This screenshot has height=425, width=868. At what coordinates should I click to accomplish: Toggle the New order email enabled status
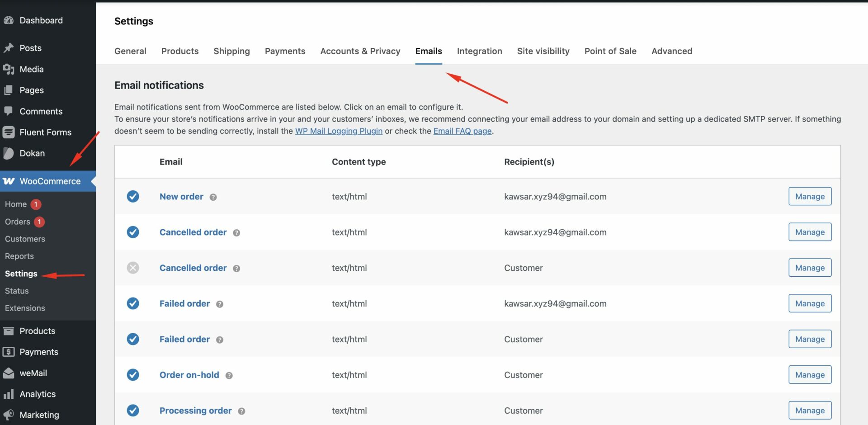tap(133, 196)
